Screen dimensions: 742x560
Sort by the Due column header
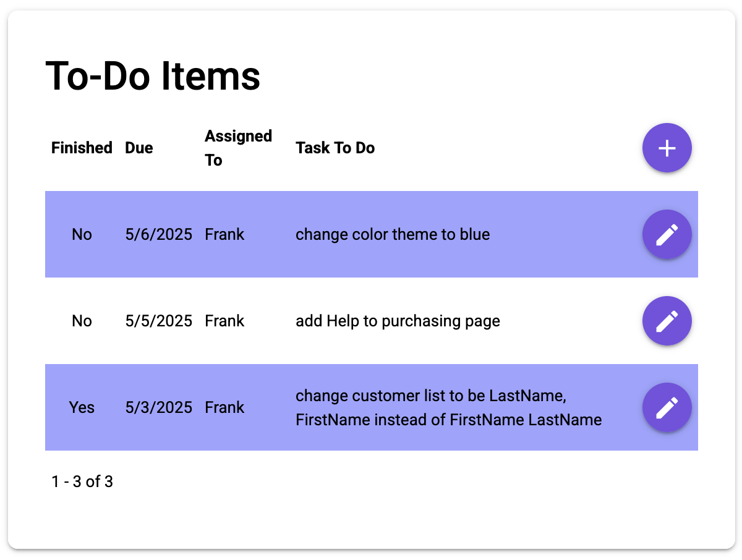(x=139, y=148)
